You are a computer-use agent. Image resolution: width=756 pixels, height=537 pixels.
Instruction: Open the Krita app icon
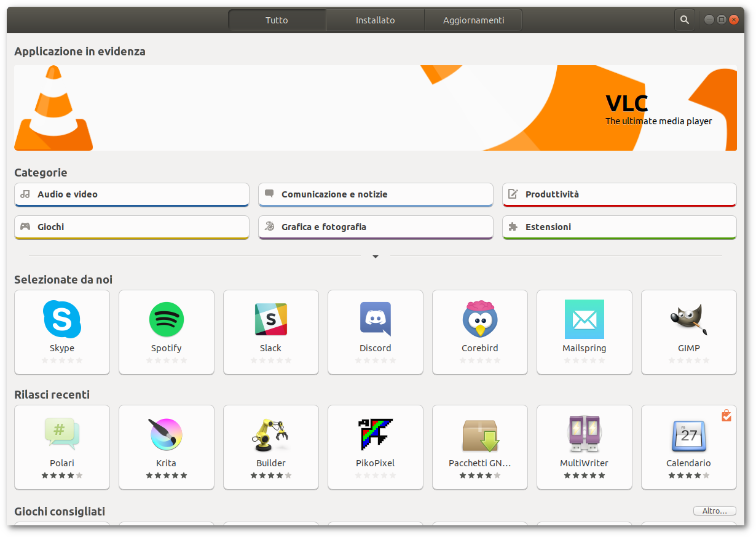coord(167,434)
